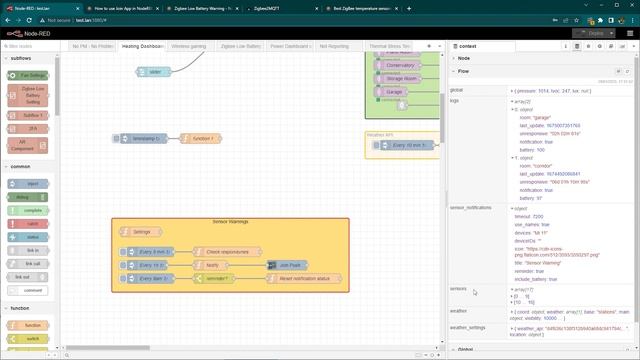Collapse the Flow context section
The image size is (640, 360).
(453, 71)
